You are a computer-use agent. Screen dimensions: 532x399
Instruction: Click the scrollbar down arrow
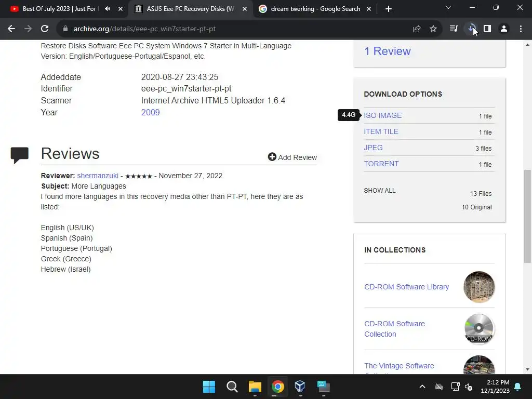(527, 369)
